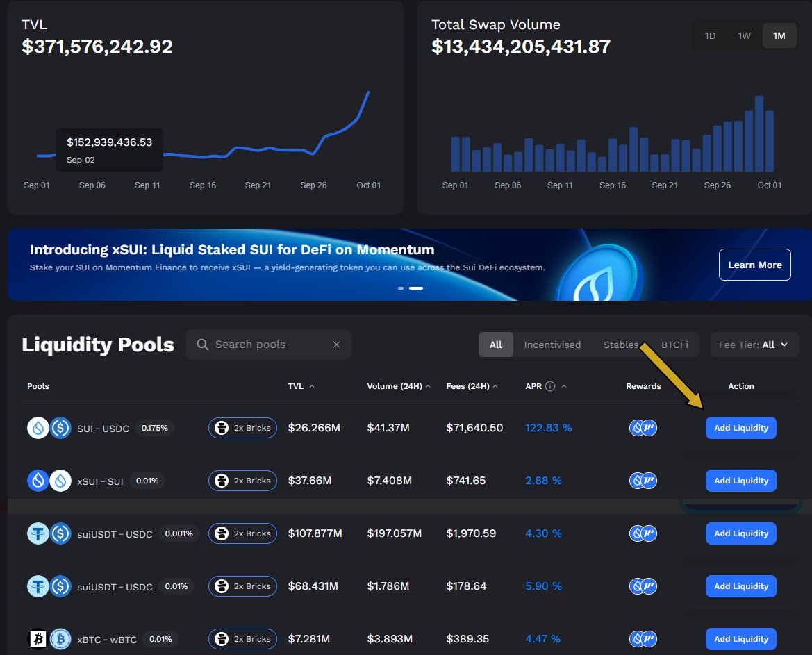Sort pools by Fees (24H) column
Viewport: 812px width, 655px height.
point(472,386)
